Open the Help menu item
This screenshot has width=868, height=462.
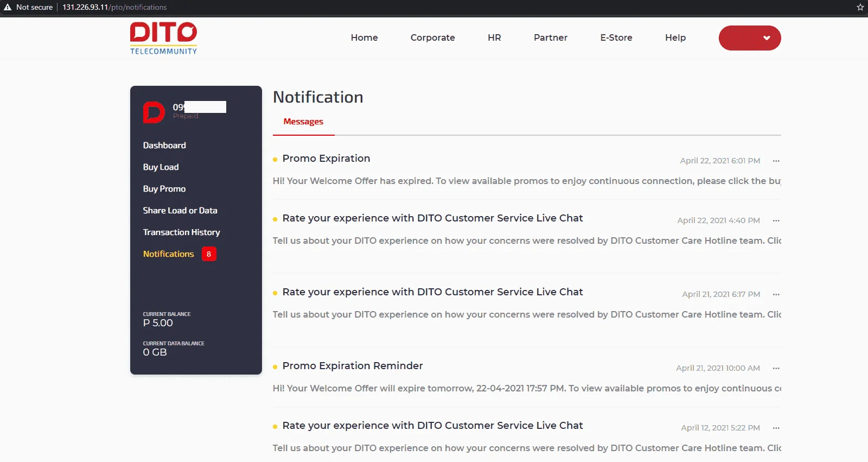tap(675, 37)
